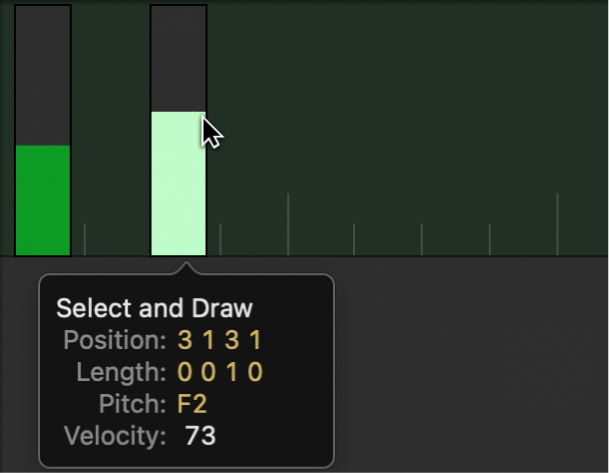
Task: Click the short tick between the two bars
Action: click(85, 240)
